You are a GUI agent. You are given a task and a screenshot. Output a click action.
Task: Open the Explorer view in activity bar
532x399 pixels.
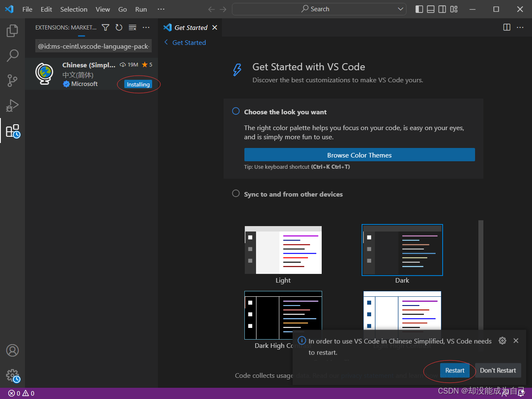coord(12,30)
